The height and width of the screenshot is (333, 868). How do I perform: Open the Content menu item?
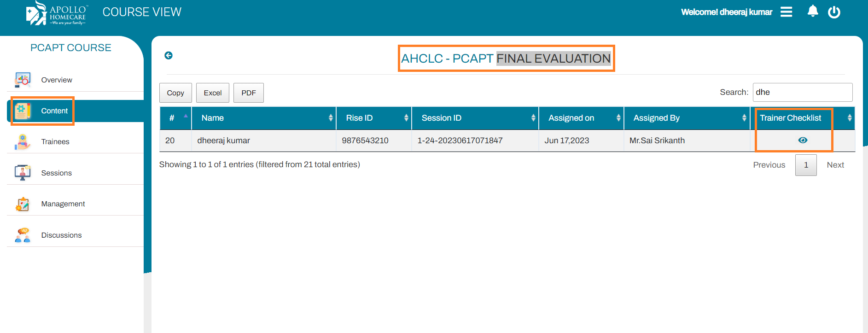pos(76,111)
